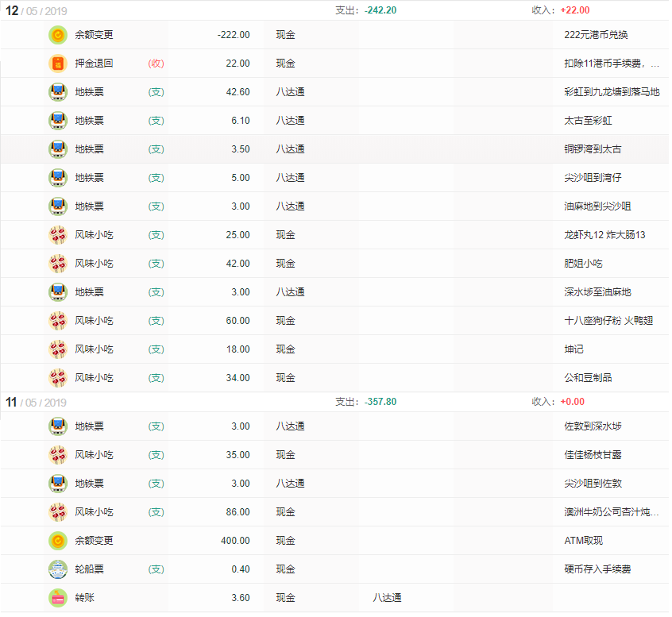Click the orange 押金退回 deposit refund icon
The image size is (672, 617).
tap(57, 64)
